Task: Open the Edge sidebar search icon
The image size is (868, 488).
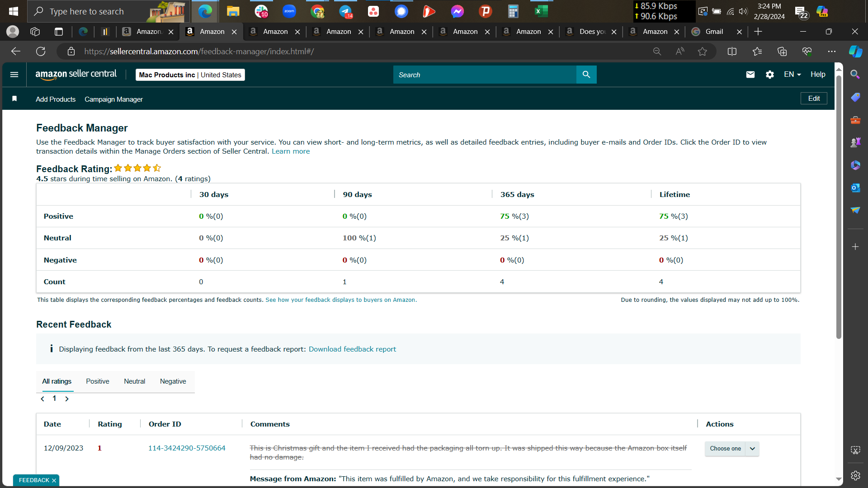Action: point(855,74)
